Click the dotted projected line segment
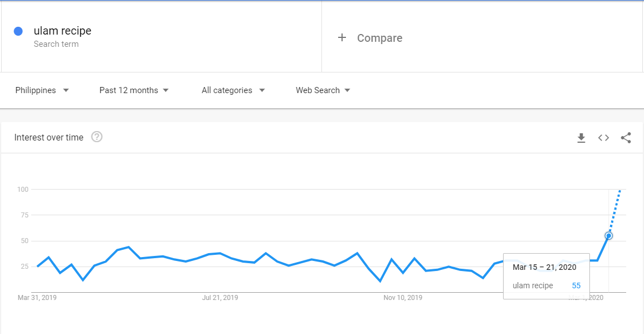Screen dimensions: 644x334 coord(615,211)
